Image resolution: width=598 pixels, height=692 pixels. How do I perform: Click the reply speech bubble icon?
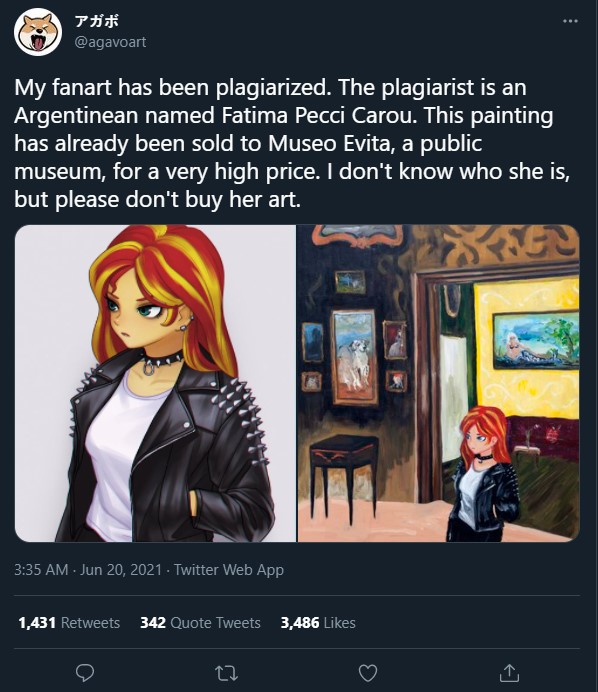pyautogui.click(x=85, y=673)
